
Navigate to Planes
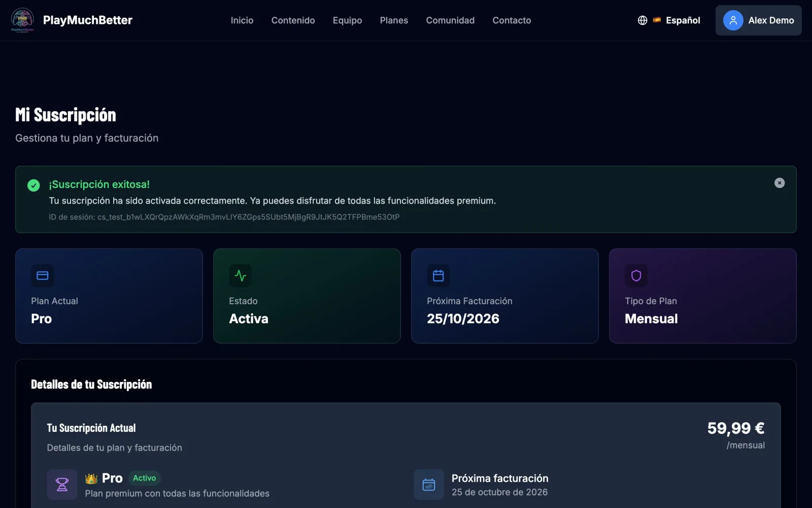pyautogui.click(x=394, y=20)
